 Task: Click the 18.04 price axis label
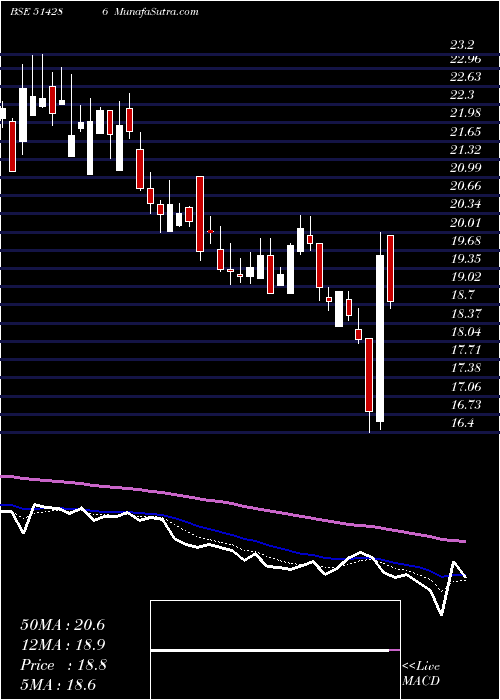coord(465,332)
